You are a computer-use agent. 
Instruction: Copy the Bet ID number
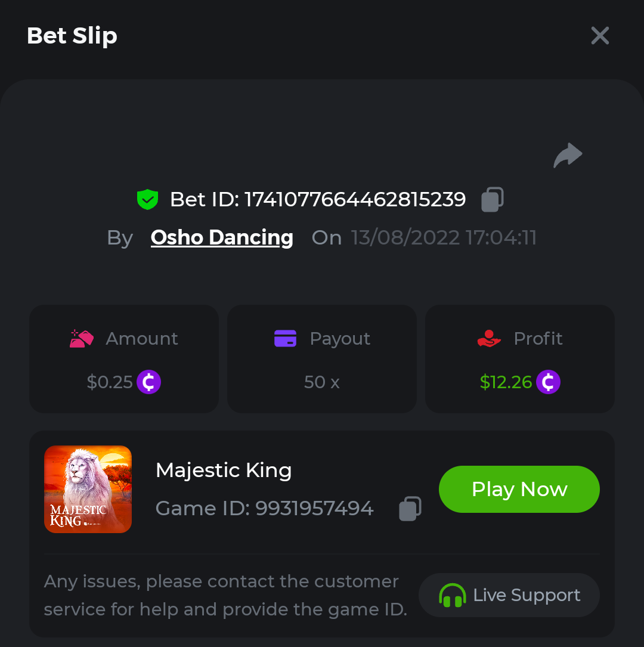coord(492,199)
